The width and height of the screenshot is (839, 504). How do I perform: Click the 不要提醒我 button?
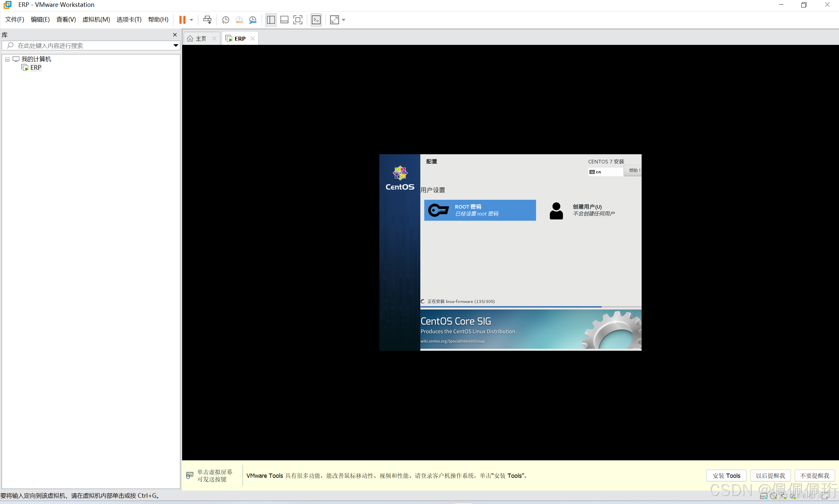814,476
